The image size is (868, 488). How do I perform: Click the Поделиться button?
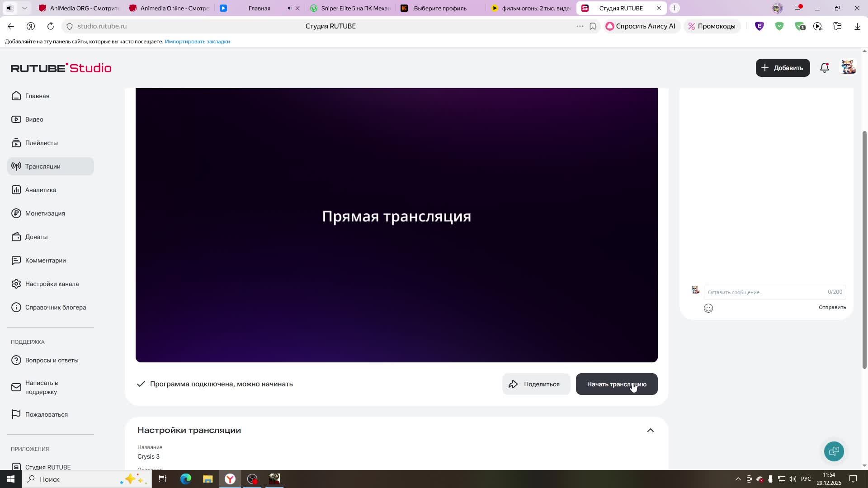tap(536, 384)
